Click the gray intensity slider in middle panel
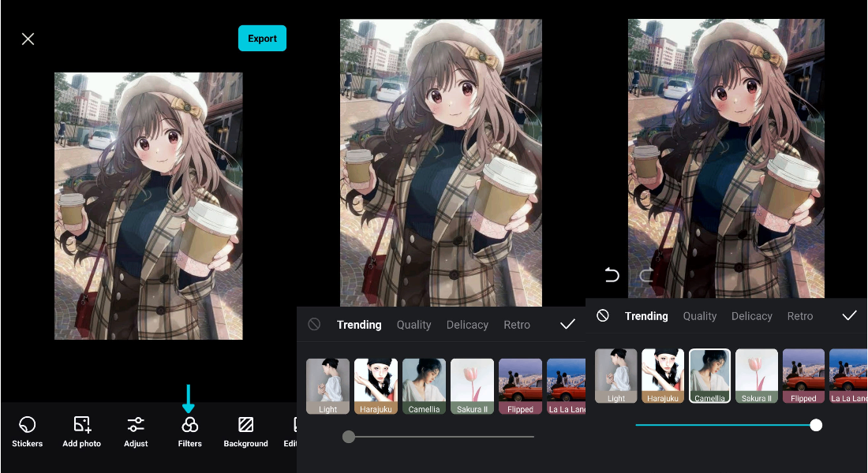868x473 pixels. (x=439, y=437)
